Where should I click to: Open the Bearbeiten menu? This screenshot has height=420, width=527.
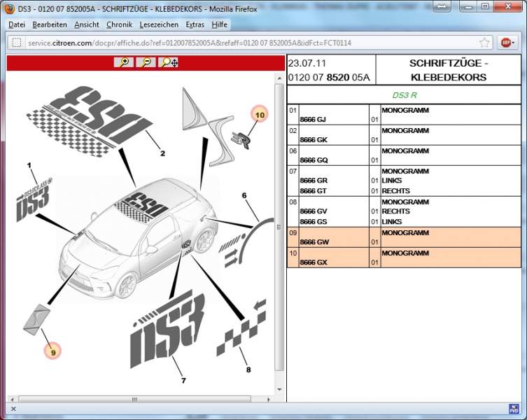(x=50, y=24)
